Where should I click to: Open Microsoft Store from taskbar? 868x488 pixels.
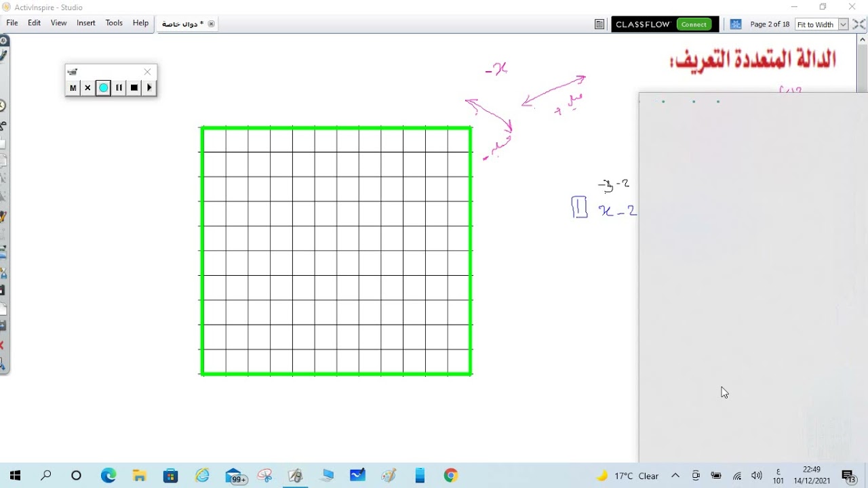tap(170, 476)
